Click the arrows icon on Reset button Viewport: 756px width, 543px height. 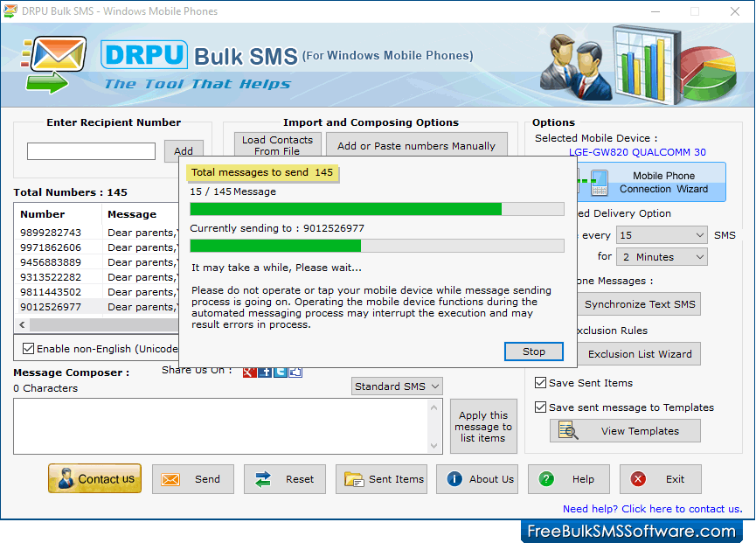click(x=263, y=479)
